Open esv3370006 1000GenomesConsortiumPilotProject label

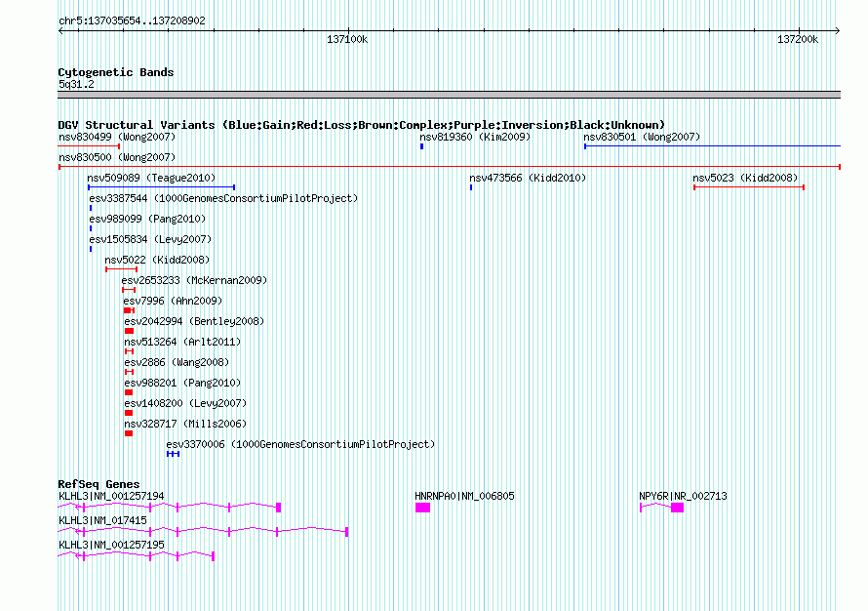click(x=300, y=444)
